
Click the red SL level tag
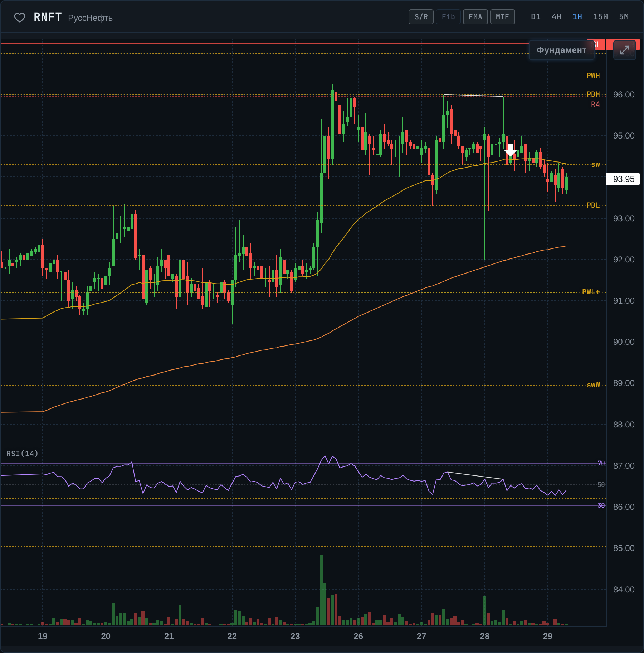point(596,44)
